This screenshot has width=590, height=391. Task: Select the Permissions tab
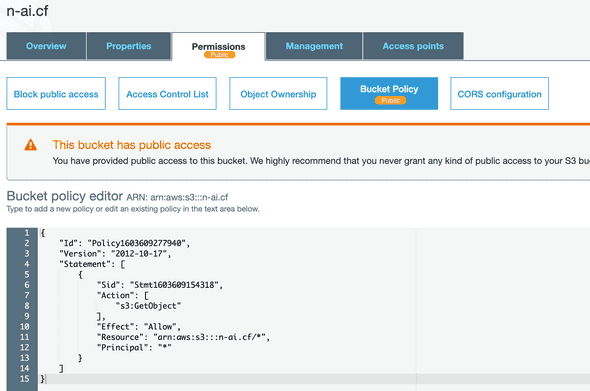click(x=219, y=46)
